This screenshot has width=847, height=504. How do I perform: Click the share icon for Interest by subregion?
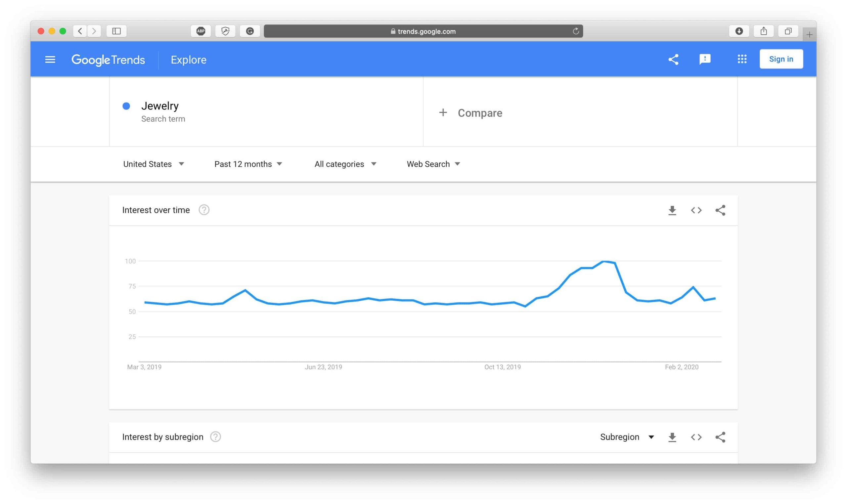[x=720, y=437]
